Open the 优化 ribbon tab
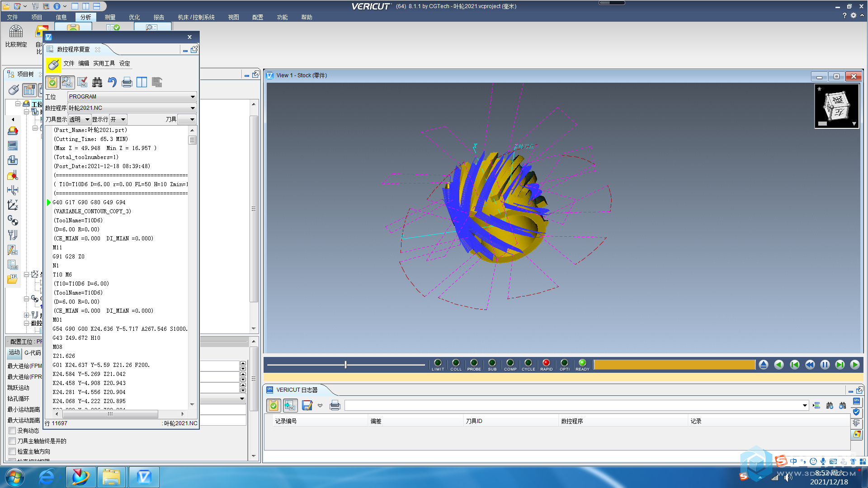This screenshot has height=488, width=868. [x=134, y=17]
